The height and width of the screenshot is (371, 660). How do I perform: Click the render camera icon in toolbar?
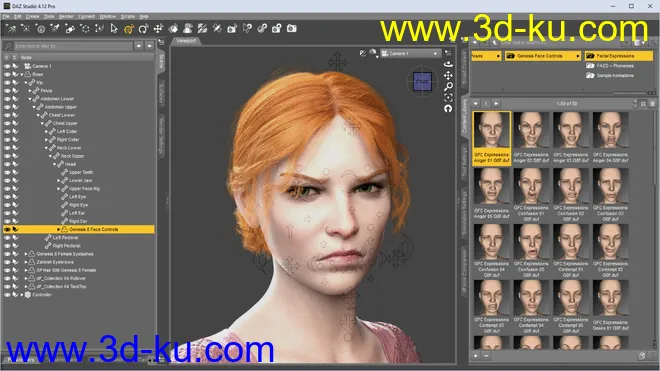tap(292, 29)
